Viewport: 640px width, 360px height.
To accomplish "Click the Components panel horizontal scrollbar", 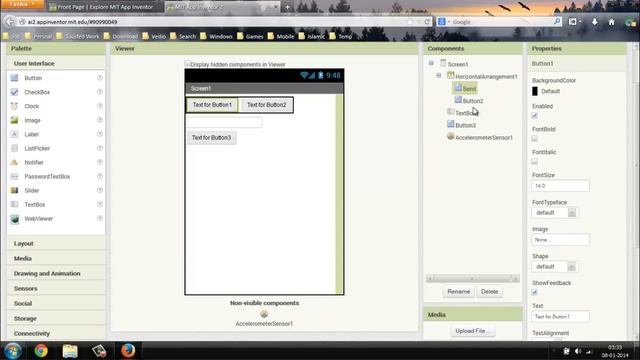I will [x=472, y=278].
